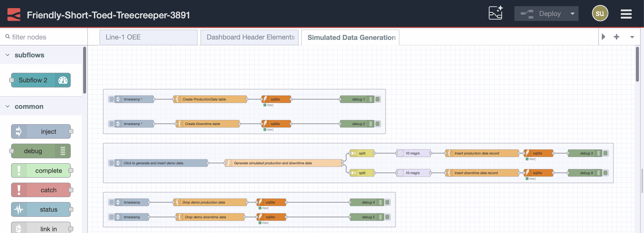
Task: Select the Insert production data record node
Action: (x=482, y=153)
